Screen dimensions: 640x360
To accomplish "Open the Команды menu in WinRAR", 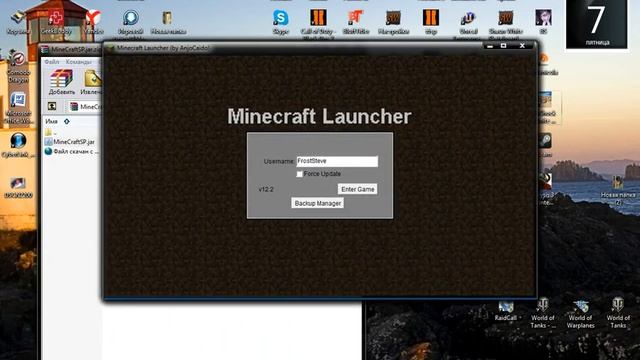I will coord(78,62).
